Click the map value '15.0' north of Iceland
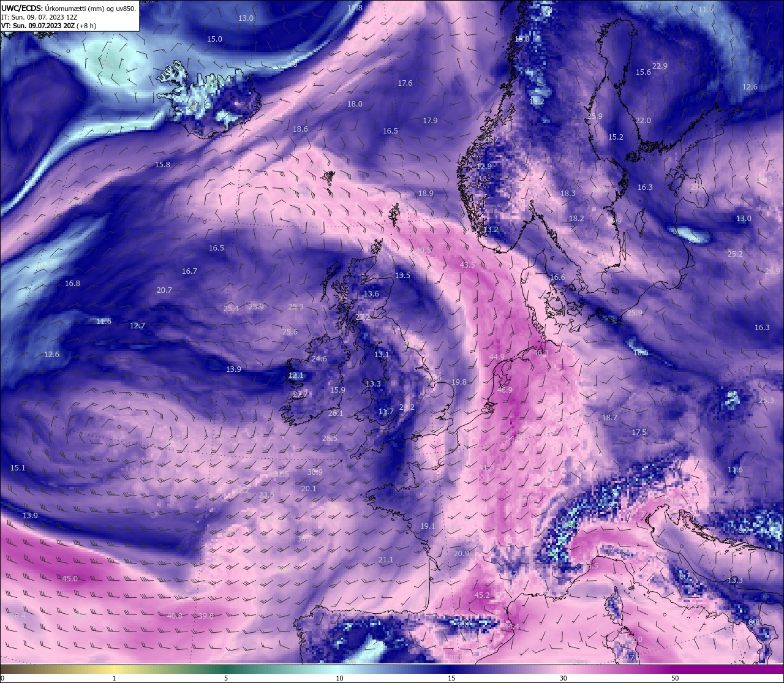Image resolution: width=784 pixels, height=683 pixels. [214, 39]
